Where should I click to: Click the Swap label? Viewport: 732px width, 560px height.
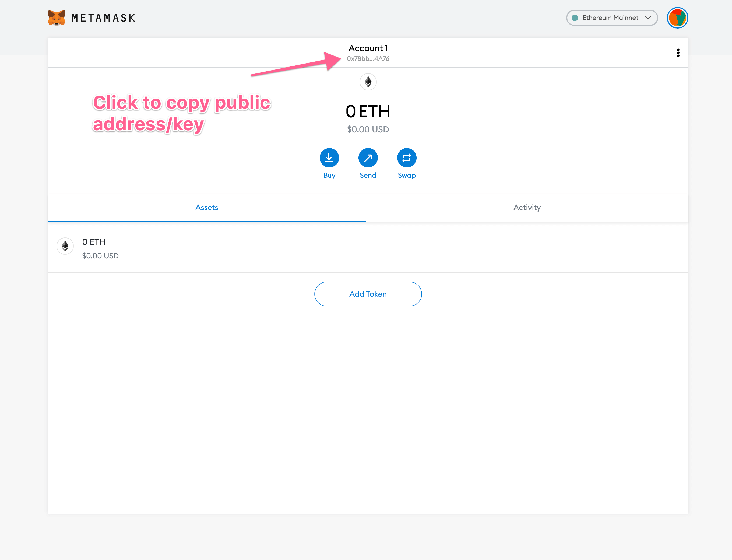coord(406,175)
